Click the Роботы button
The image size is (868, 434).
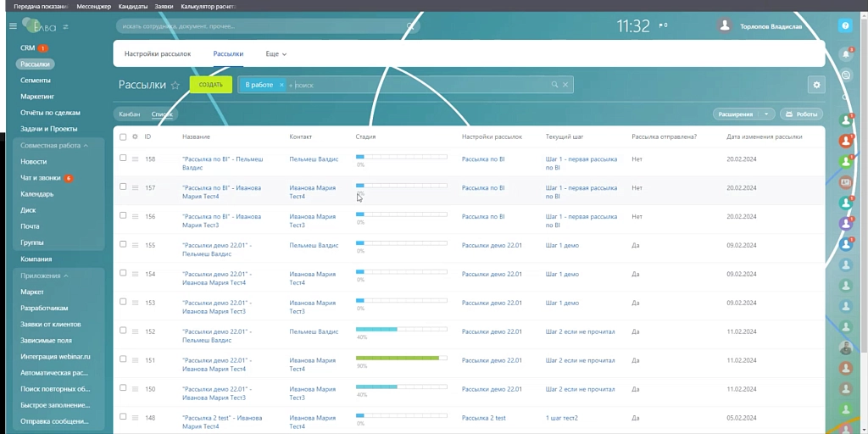coord(801,114)
